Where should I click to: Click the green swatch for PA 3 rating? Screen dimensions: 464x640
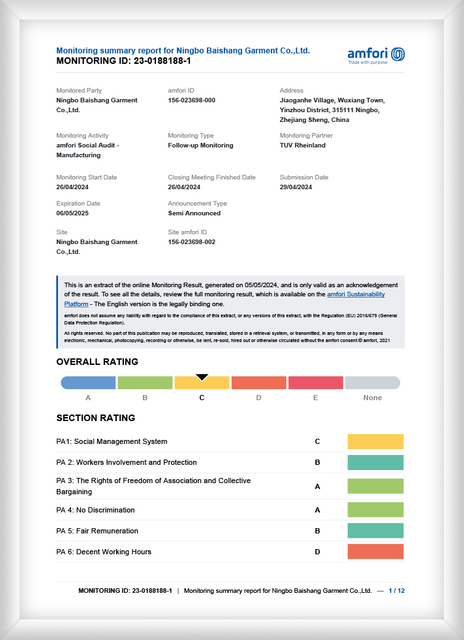(x=375, y=486)
